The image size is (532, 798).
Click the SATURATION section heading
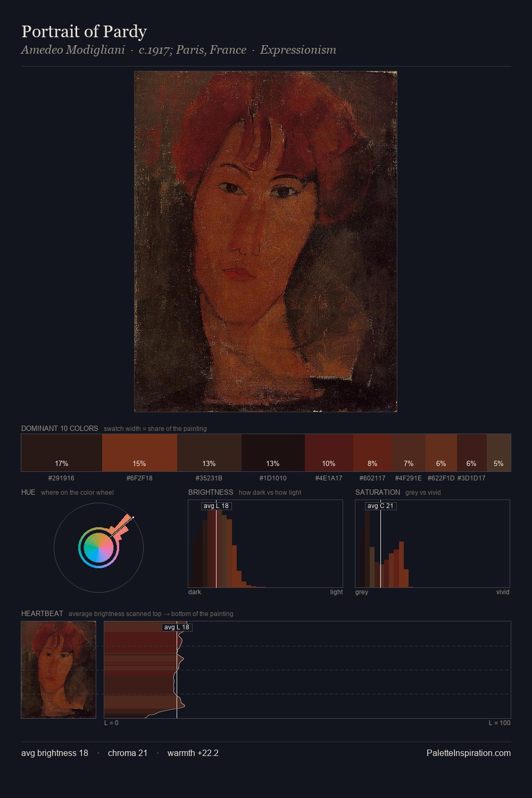(x=378, y=492)
